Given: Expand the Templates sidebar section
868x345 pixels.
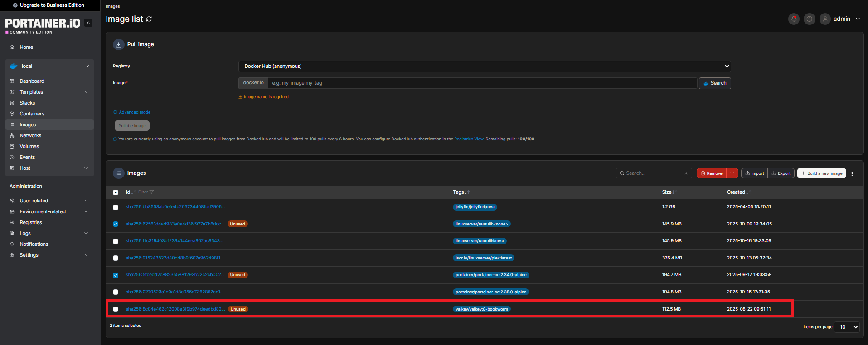Looking at the screenshot, I should (86, 92).
